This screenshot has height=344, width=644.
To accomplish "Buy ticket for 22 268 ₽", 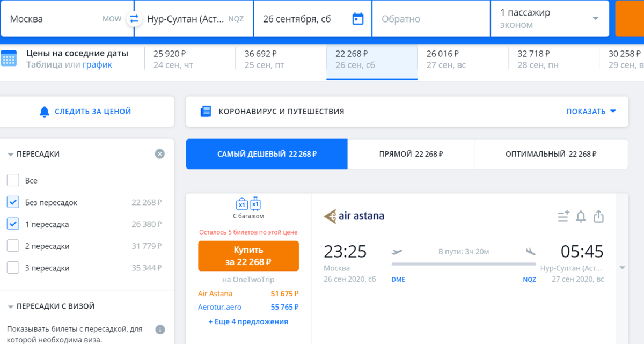I will (x=248, y=256).
